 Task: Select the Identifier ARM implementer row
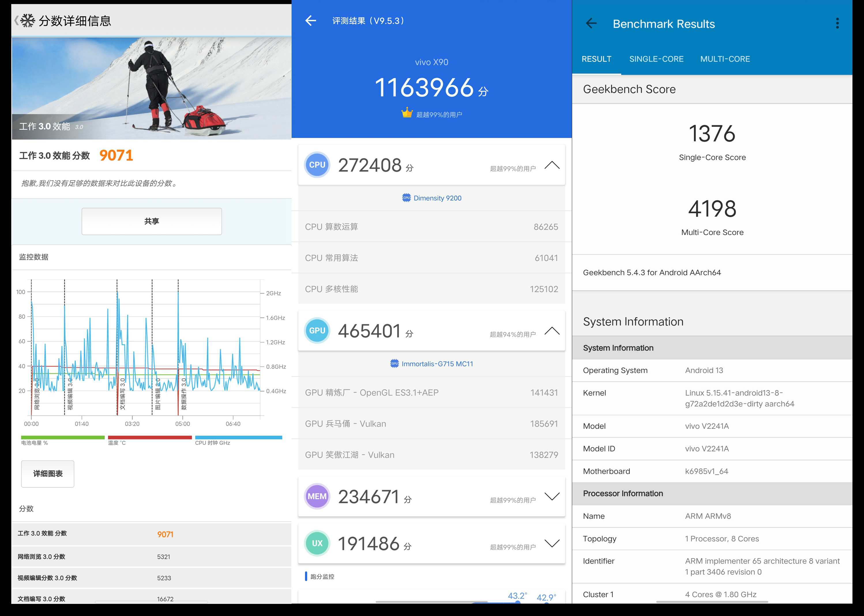[x=712, y=566]
